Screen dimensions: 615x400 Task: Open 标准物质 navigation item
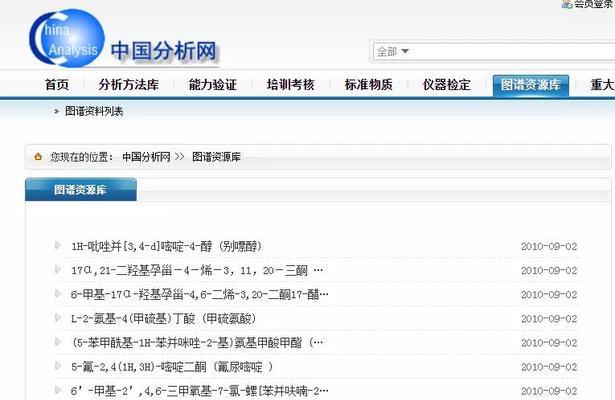tap(369, 84)
